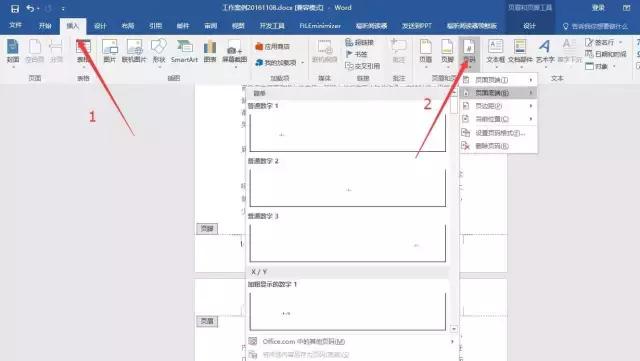Click Sign in (登录) in title bar

click(598, 8)
